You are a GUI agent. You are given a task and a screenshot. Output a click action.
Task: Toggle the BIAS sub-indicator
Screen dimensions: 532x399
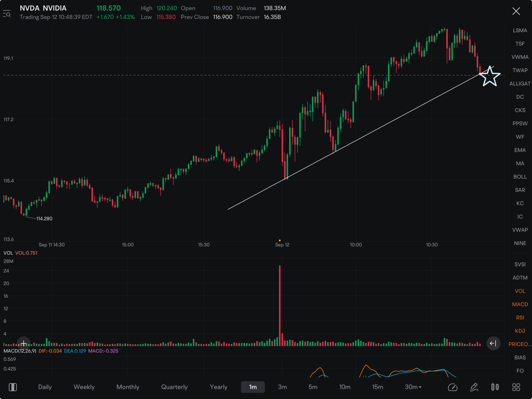(520, 357)
